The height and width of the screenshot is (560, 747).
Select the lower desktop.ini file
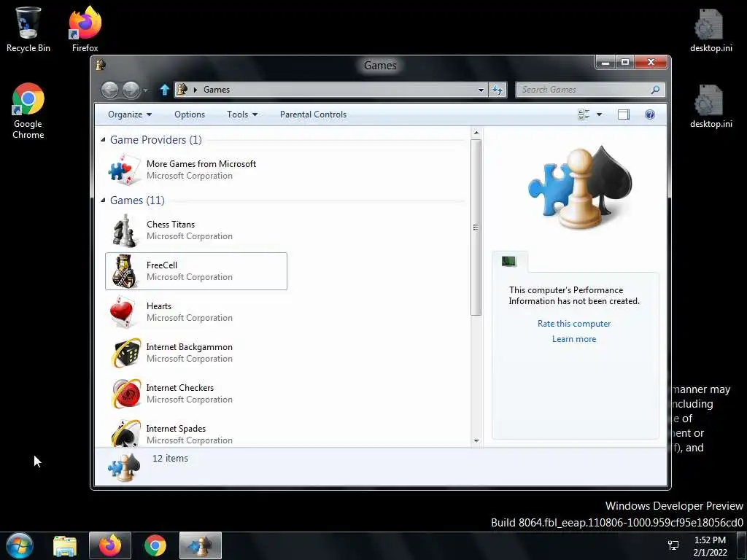tap(711, 106)
